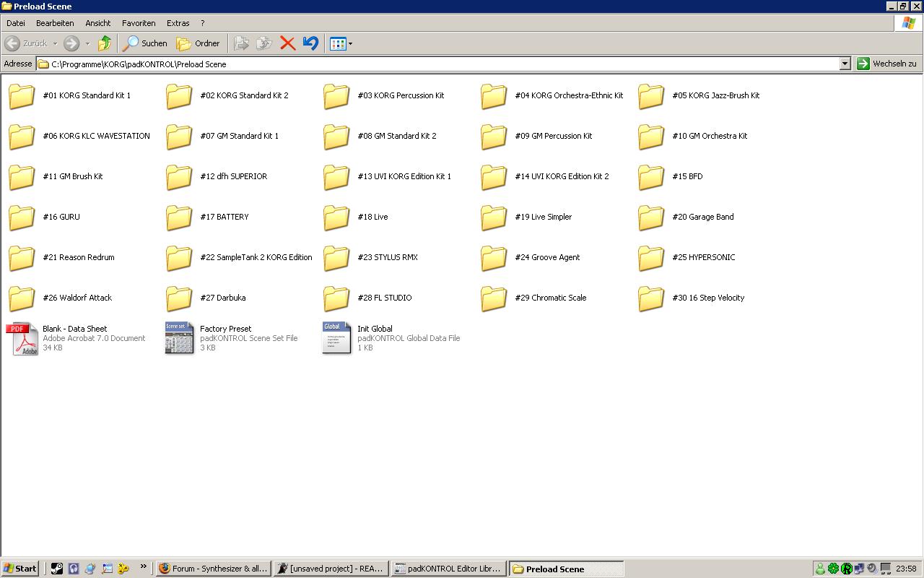Click the green person tray icon
This screenshot has height=578, width=924.
pos(820,569)
